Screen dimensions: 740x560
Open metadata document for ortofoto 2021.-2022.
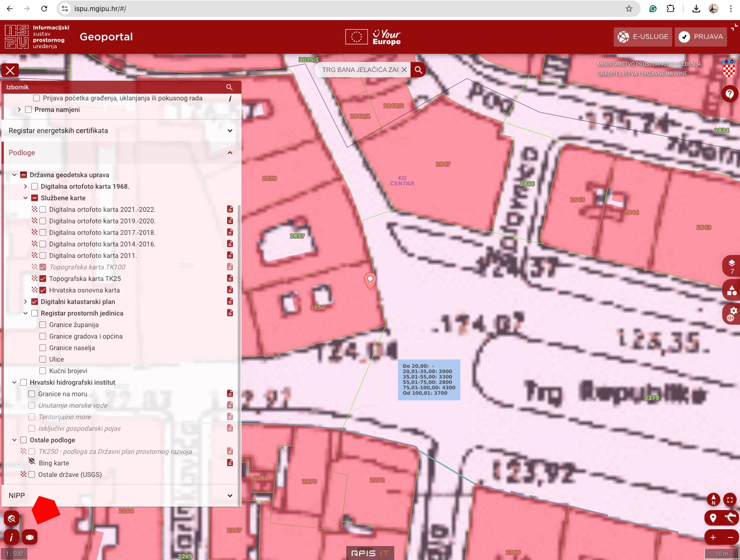(230, 209)
